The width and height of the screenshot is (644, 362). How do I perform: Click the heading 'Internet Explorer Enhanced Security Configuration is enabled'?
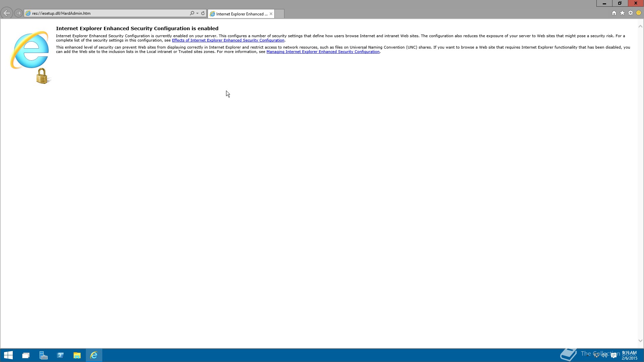[137, 28]
